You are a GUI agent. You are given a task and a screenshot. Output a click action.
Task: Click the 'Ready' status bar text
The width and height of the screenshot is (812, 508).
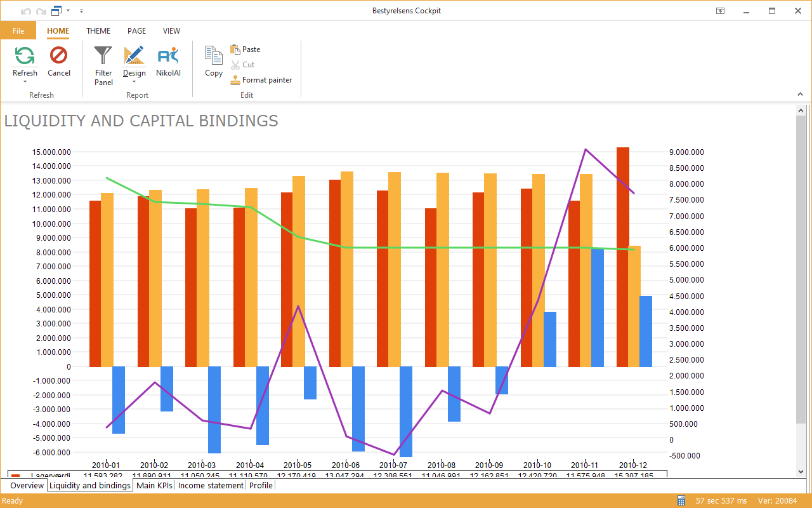[13, 500]
